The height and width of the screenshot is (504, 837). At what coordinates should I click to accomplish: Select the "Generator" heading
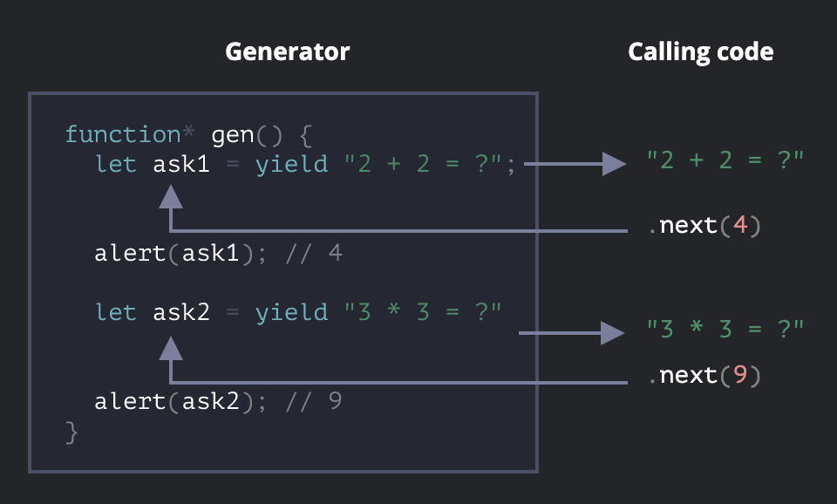click(287, 51)
